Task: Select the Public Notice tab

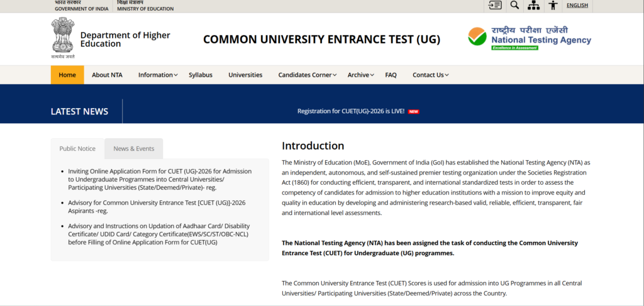Action: click(x=77, y=148)
